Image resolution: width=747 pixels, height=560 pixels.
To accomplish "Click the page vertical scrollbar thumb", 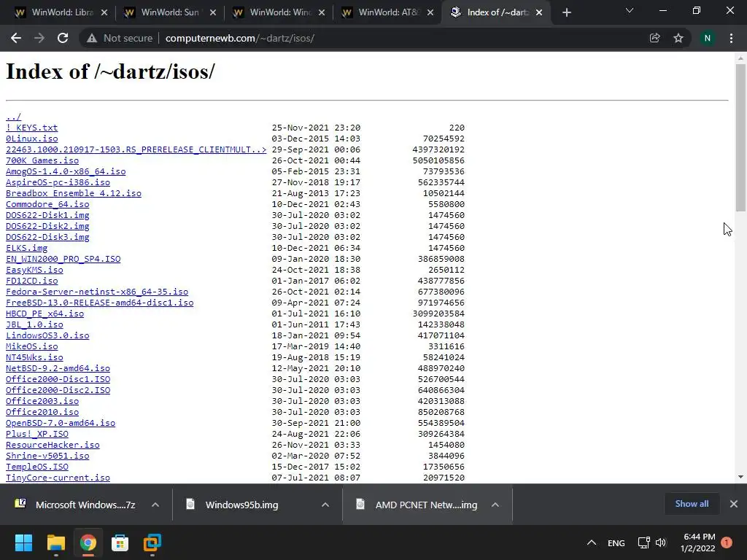I will click(740, 138).
